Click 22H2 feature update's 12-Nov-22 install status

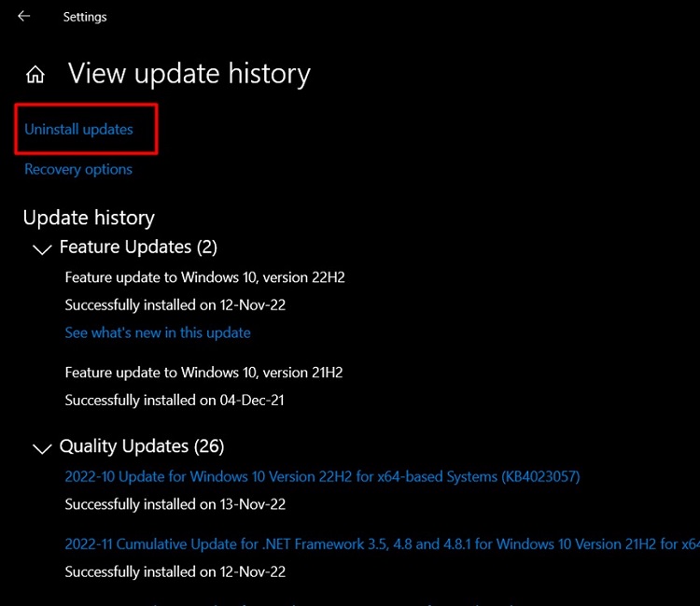(175, 304)
